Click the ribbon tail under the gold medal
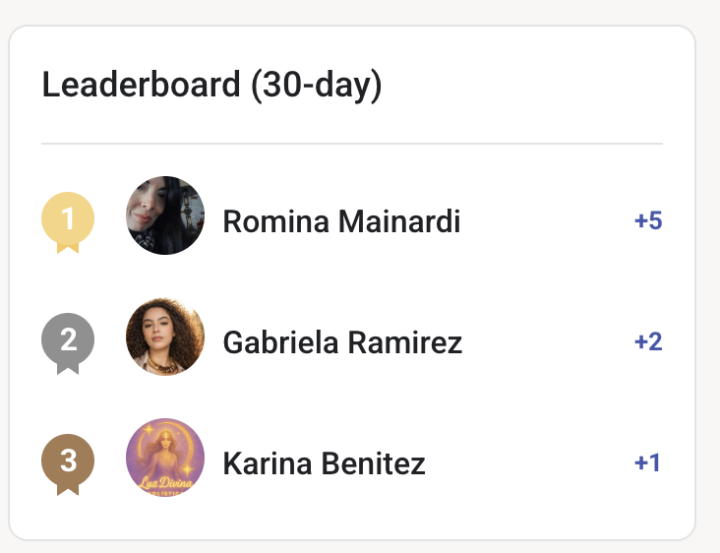 tap(68, 247)
